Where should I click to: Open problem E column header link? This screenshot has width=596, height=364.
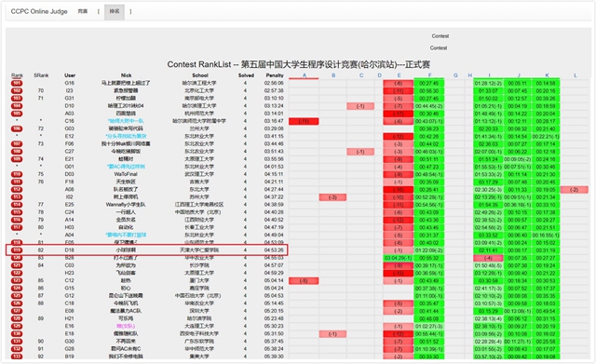point(399,75)
